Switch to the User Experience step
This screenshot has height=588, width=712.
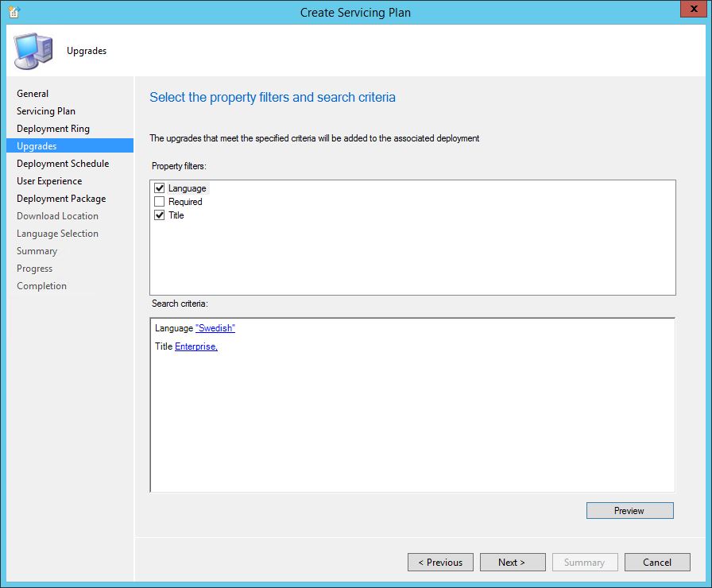[49, 181]
